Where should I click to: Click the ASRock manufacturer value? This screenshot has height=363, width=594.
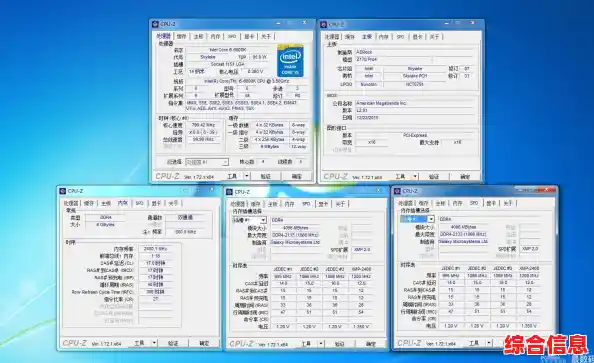[x=414, y=52]
